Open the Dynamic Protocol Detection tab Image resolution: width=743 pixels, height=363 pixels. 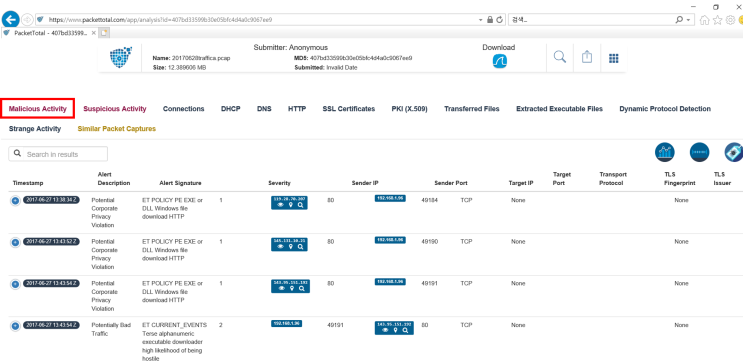(x=665, y=109)
